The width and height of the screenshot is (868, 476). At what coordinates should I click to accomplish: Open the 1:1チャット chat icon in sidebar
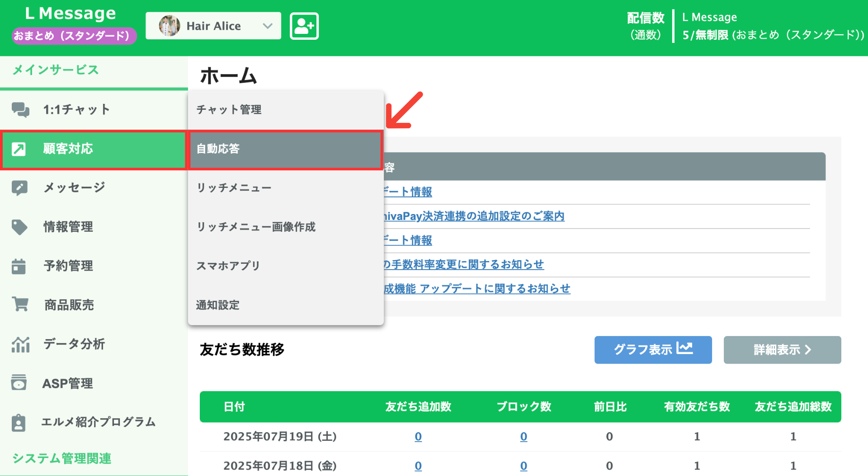tap(20, 109)
